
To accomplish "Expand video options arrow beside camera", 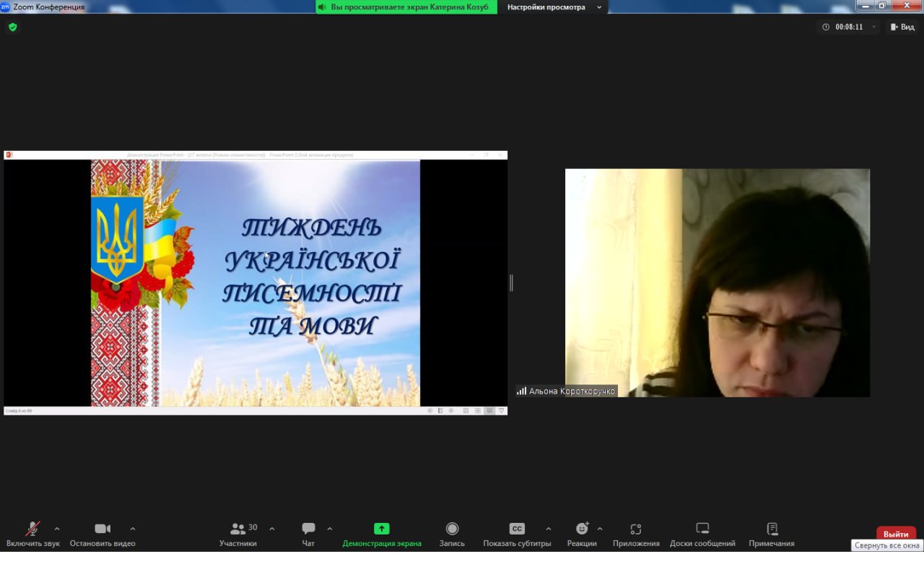I will pyautogui.click(x=133, y=529).
